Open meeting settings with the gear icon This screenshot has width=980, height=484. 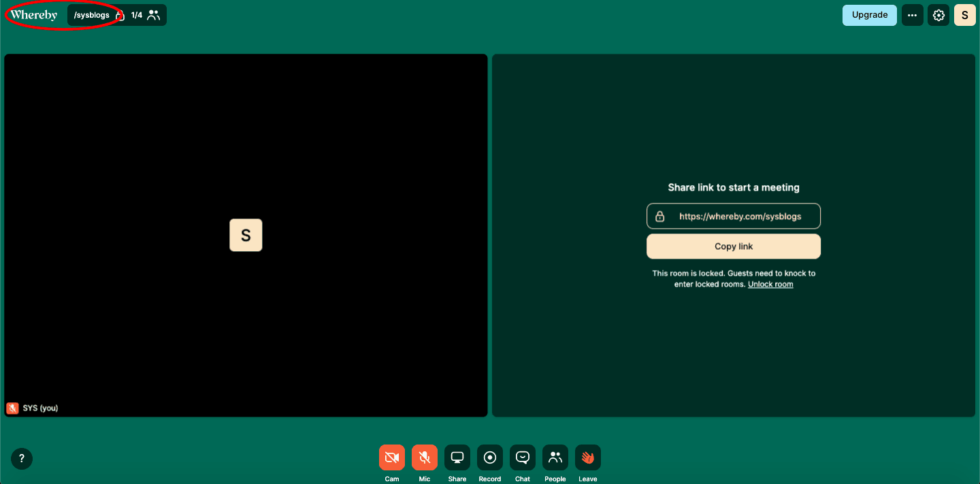(x=938, y=14)
